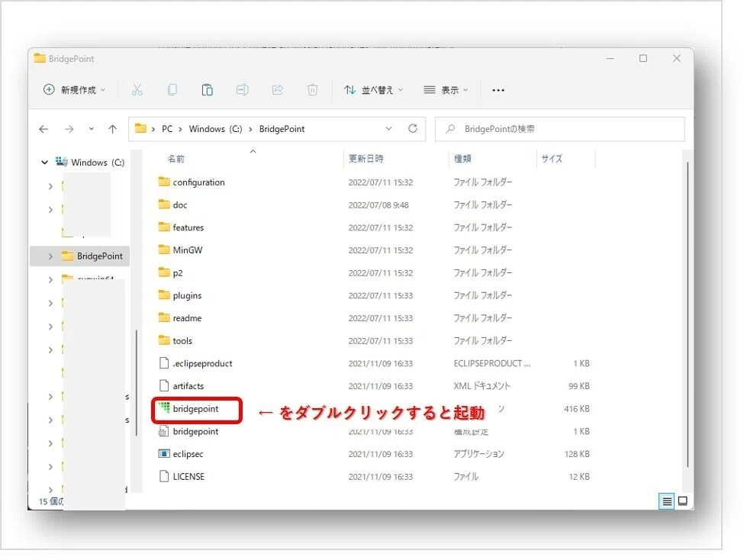Click the BridgePointの検索 search field
Image resolution: width=744 pixels, height=560 pixels.
click(560, 129)
